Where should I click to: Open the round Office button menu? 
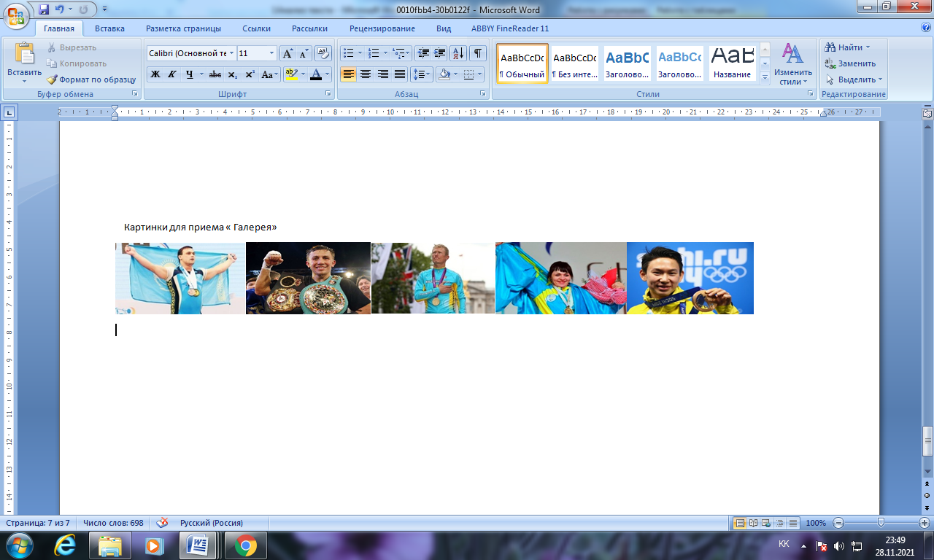[17, 15]
